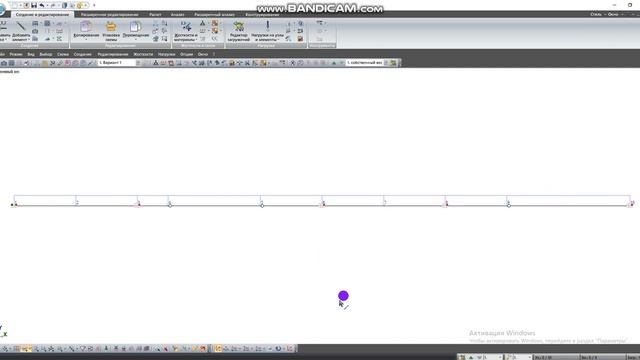640x360 pixels.
Task: Open the Редактирование menu
Action: click(x=113, y=54)
